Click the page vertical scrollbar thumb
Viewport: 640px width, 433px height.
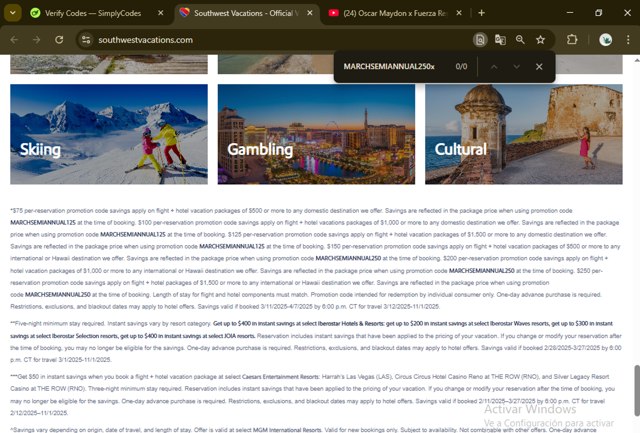[x=637, y=390]
